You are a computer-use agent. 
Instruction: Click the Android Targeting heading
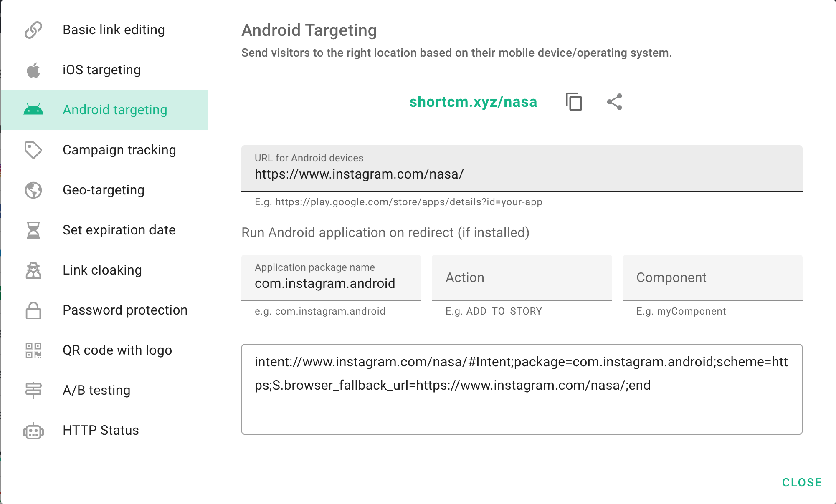coord(309,30)
